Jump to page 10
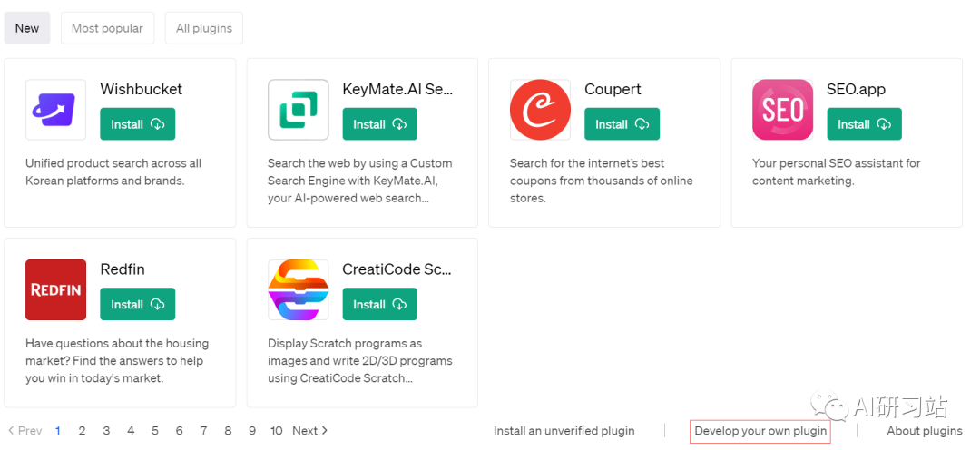Screen dimensions: 980x450 (x=276, y=431)
